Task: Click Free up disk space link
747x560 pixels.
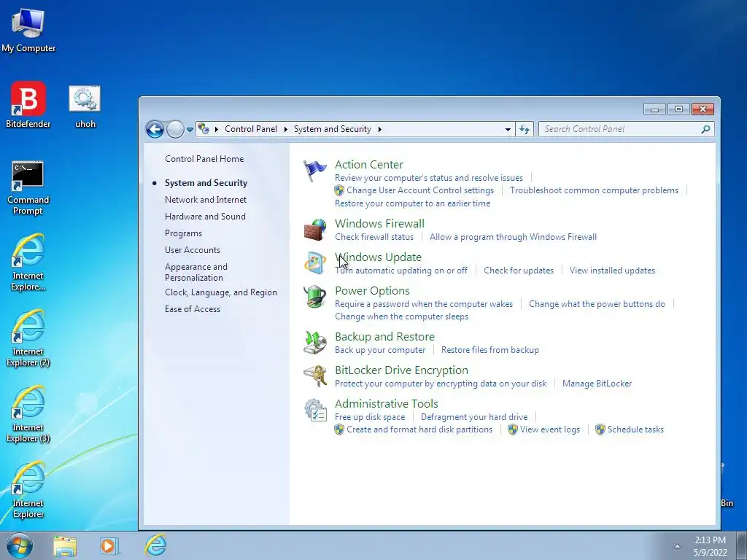Action: coord(370,417)
